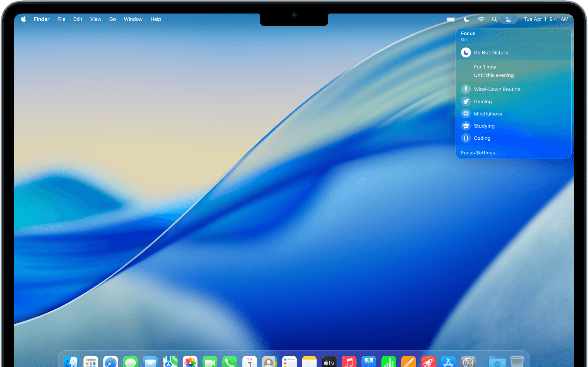Turn on the Gaming focus
The width and height of the screenshot is (588, 367).
point(514,101)
